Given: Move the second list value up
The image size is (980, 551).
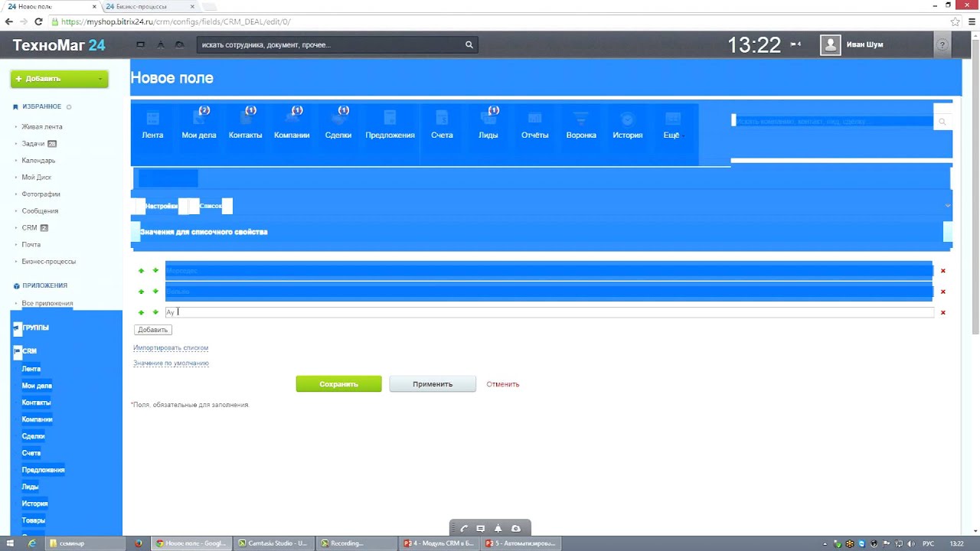Looking at the screenshot, I should (x=141, y=292).
